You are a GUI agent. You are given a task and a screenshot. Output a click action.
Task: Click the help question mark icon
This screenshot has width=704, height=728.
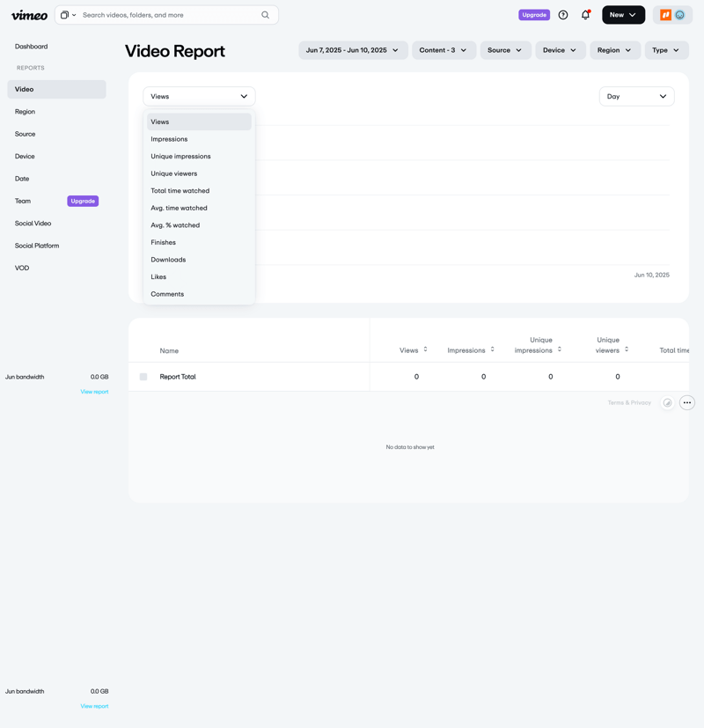coord(563,15)
